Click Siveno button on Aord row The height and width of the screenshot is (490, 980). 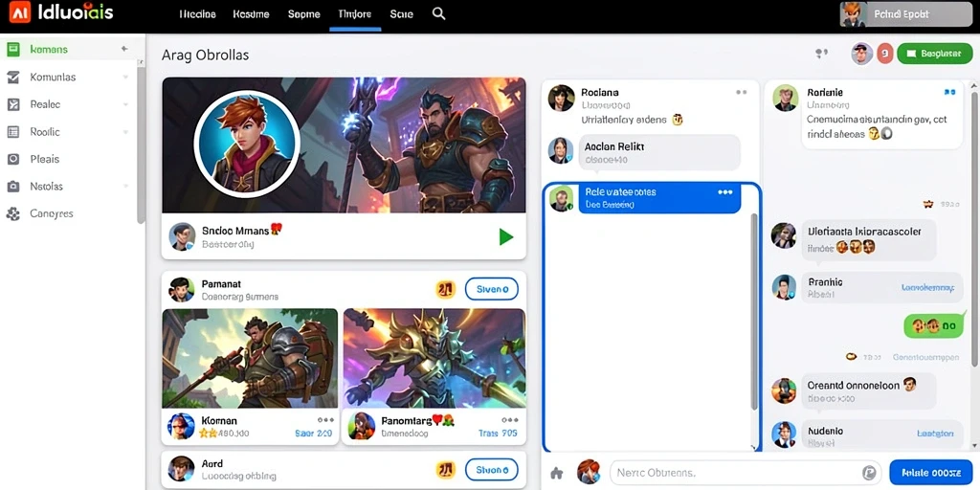[x=491, y=469]
